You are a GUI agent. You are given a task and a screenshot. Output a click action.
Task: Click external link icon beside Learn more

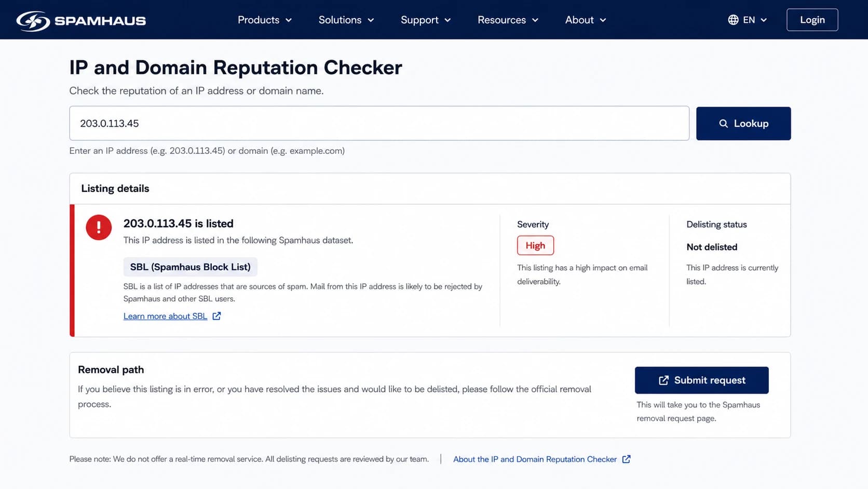(216, 316)
